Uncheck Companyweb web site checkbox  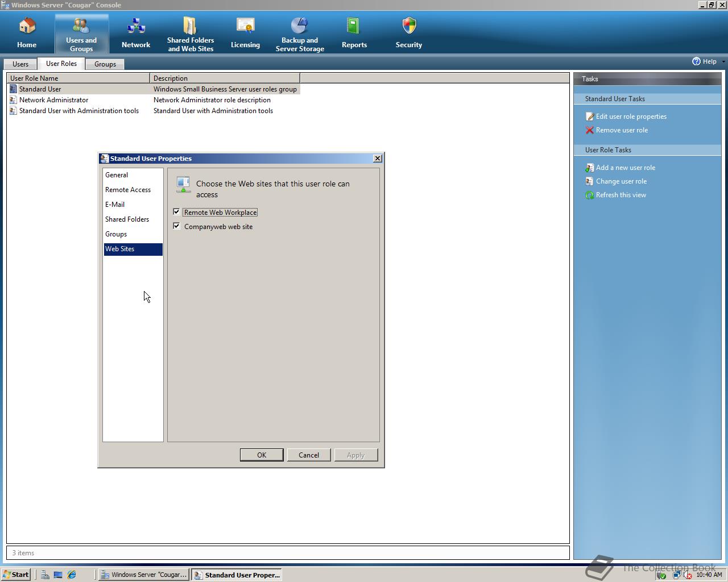pos(176,226)
